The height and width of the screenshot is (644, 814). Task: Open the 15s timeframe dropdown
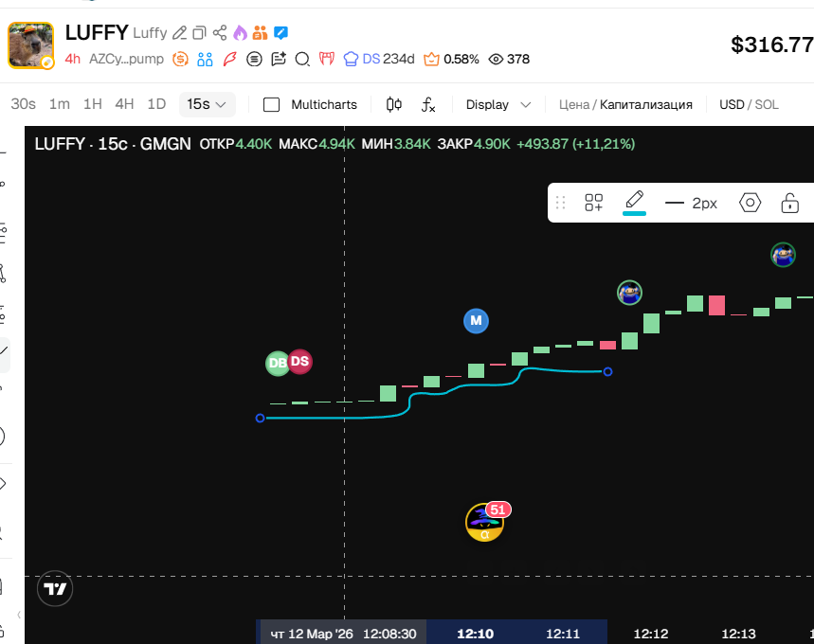(x=207, y=104)
